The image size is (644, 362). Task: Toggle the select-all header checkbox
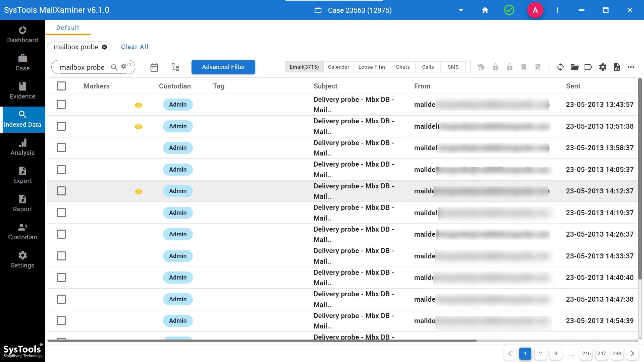61,86
